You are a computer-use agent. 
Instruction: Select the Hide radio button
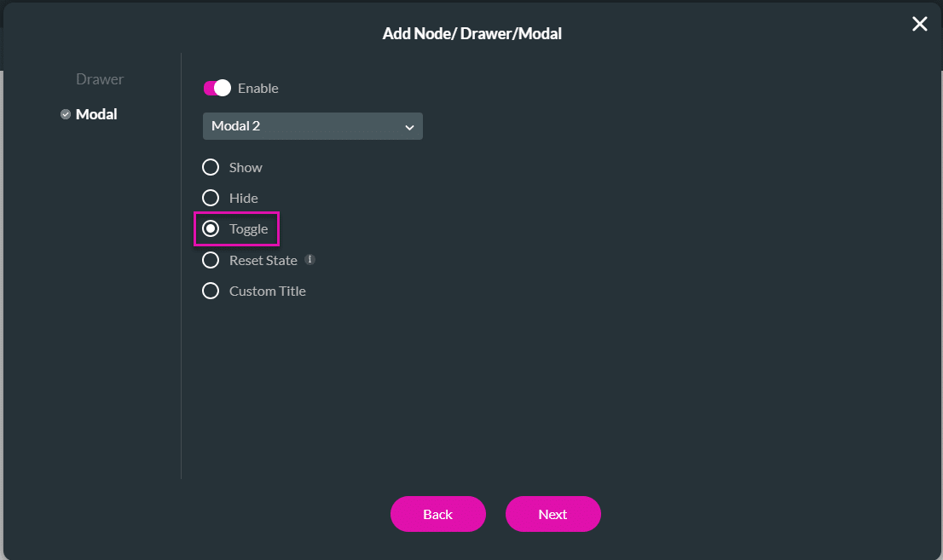point(211,198)
